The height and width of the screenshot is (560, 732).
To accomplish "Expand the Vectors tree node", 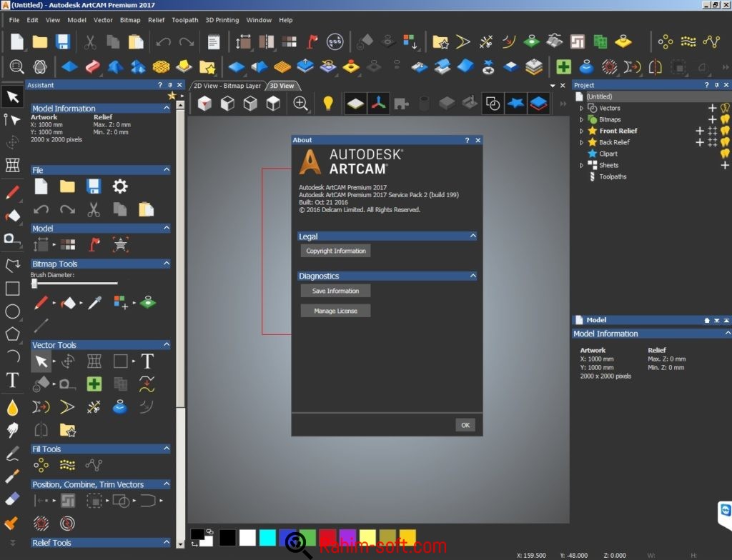I will (581, 108).
